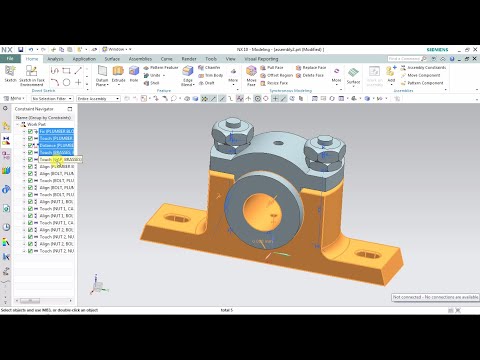This screenshot has width=480, height=360.
Task: Uncheck the Align [PLUMBER B constraint checkbox
Action: [30, 166]
